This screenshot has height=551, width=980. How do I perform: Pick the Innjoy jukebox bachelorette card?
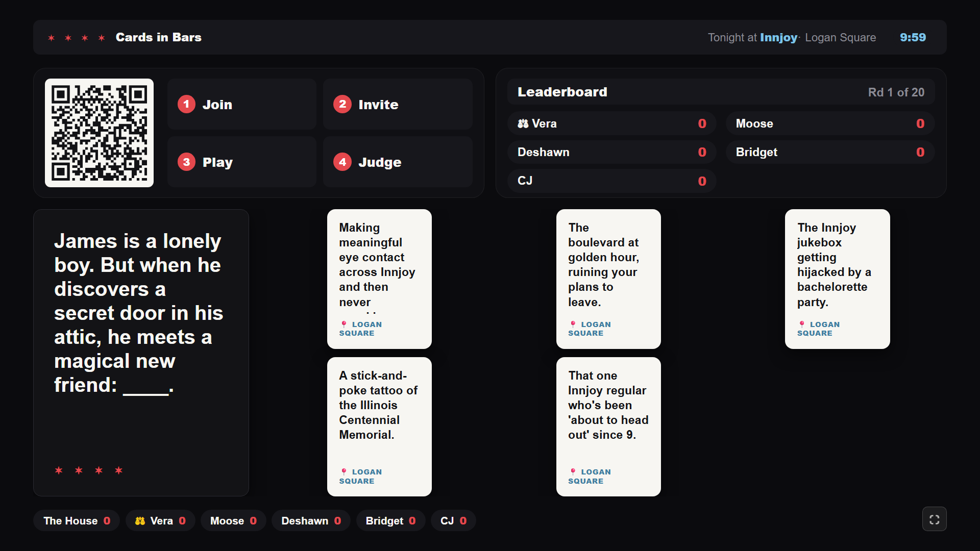(x=837, y=279)
